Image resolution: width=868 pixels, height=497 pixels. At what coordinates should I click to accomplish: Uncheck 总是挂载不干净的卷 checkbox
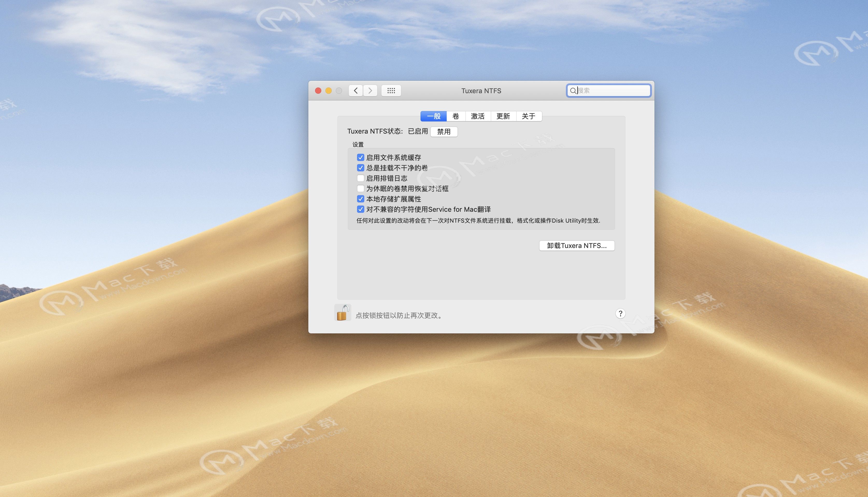[360, 167]
